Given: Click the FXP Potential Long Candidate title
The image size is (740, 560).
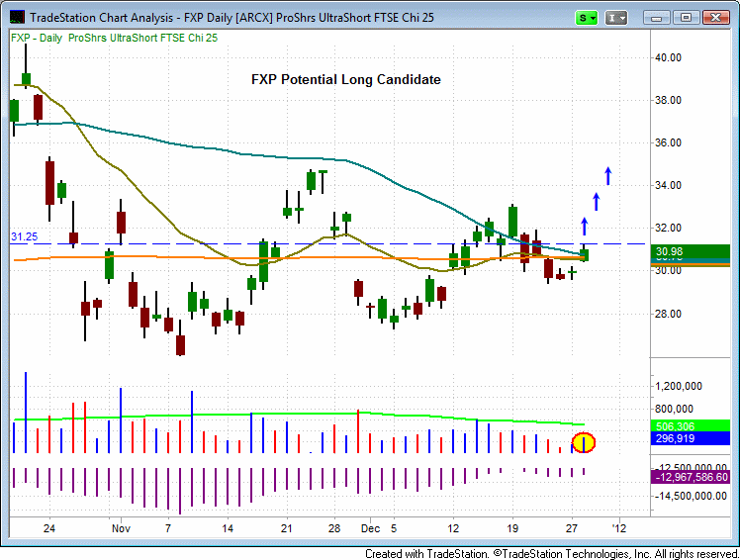Looking at the screenshot, I should (x=346, y=79).
